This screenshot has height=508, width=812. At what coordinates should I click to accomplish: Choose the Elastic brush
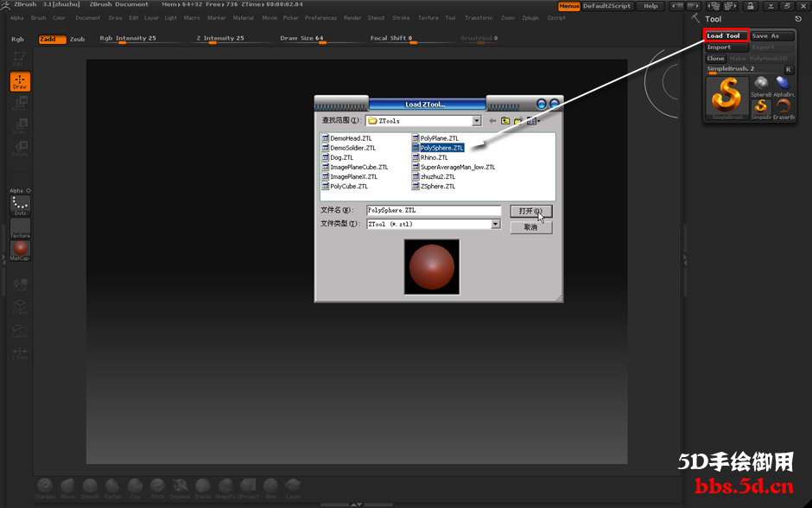click(x=203, y=488)
